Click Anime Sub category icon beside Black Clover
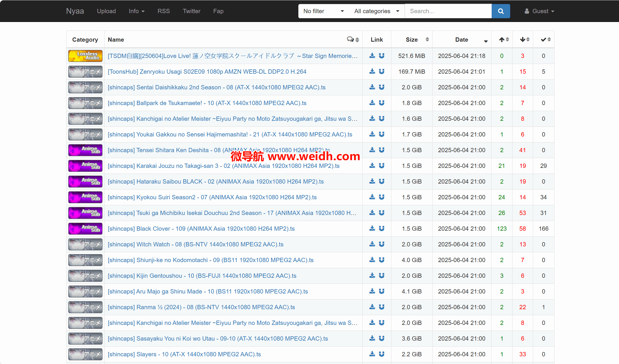This screenshot has width=619, height=364. 85,229
